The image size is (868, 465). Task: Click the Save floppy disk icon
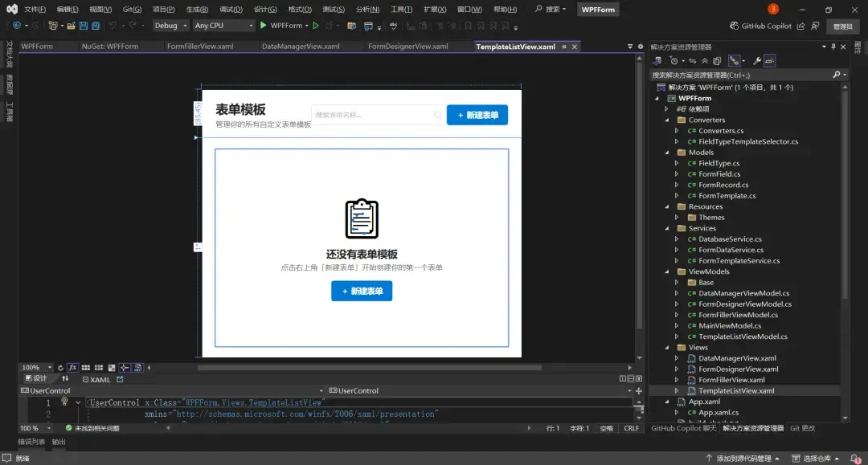(84, 26)
